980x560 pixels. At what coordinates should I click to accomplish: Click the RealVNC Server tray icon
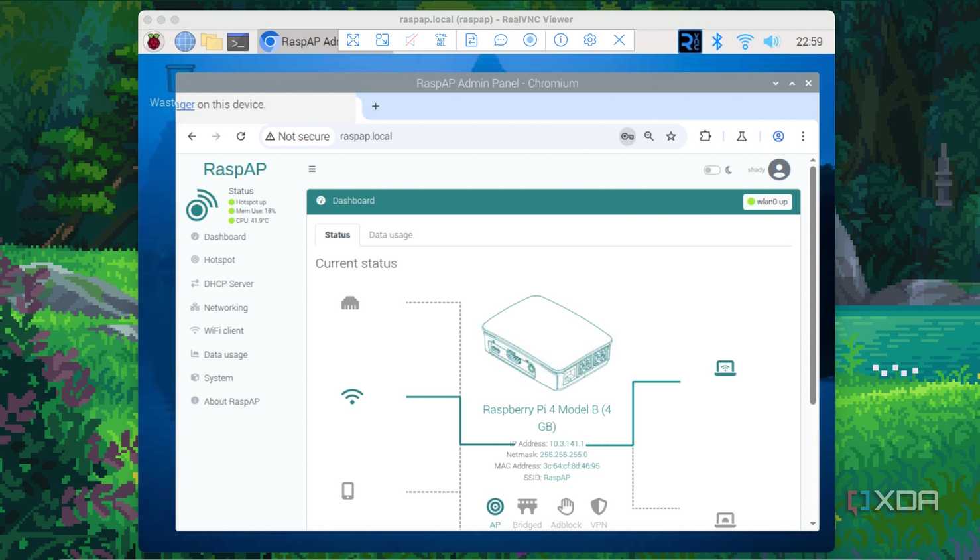(690, 42)
